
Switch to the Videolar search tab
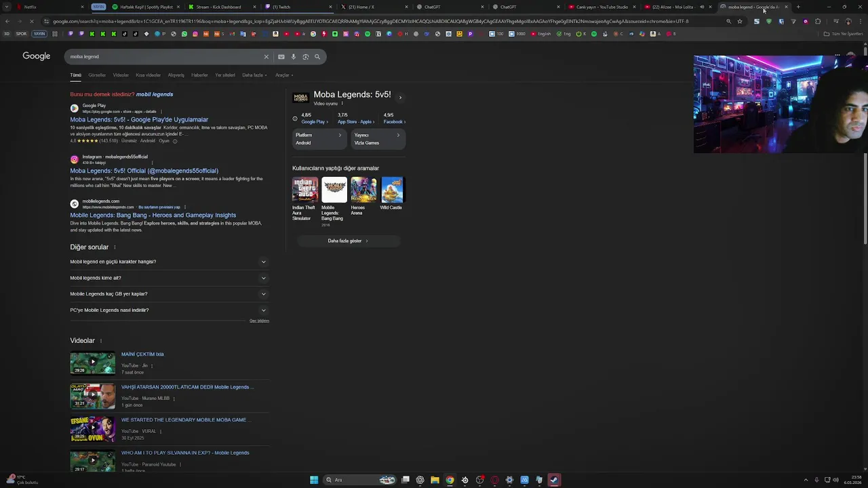pos(121,75)
